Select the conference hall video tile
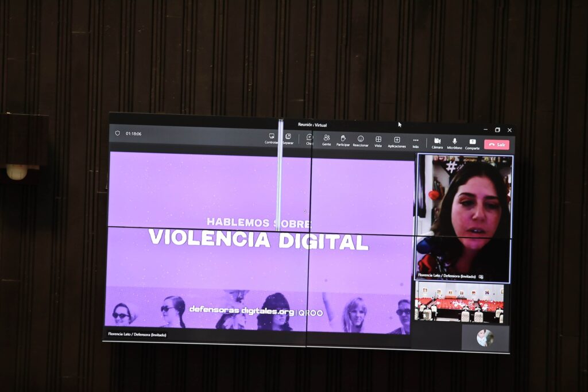This screenshot has width=588, height=392. 459,303
